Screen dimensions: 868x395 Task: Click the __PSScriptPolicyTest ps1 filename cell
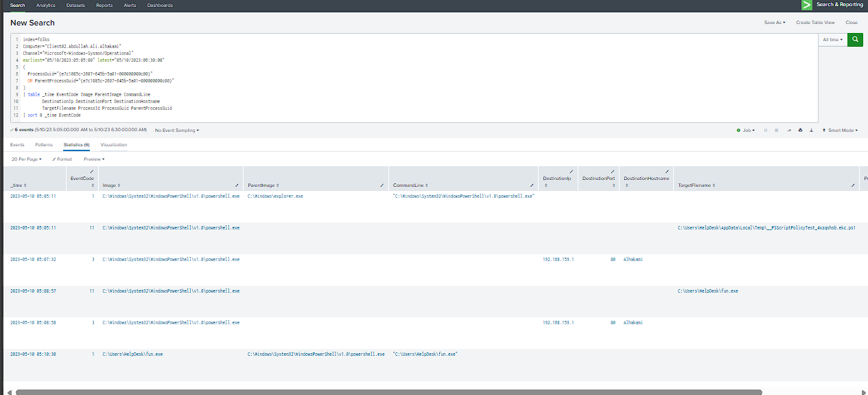point(766,227)
